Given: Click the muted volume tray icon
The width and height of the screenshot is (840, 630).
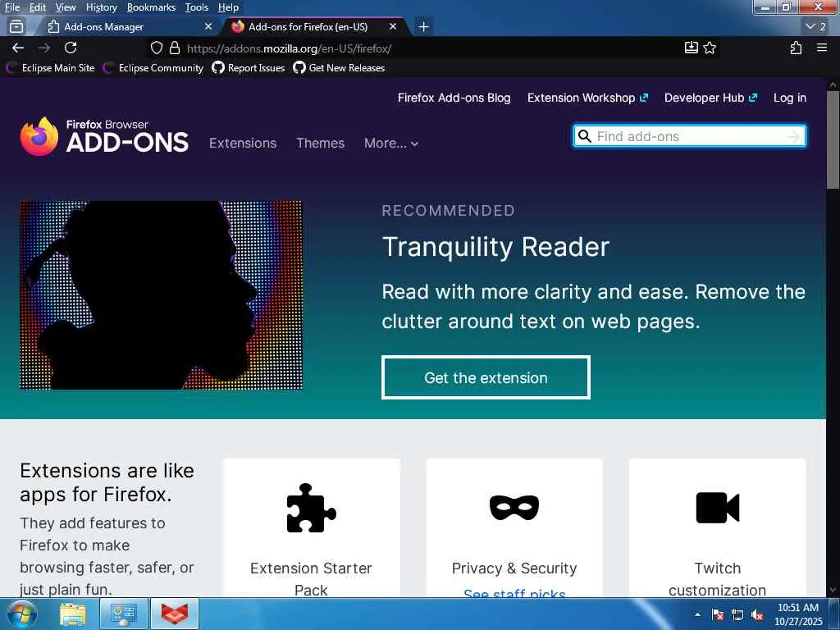Looking at the screenshot, I should (x=757, y=615).
